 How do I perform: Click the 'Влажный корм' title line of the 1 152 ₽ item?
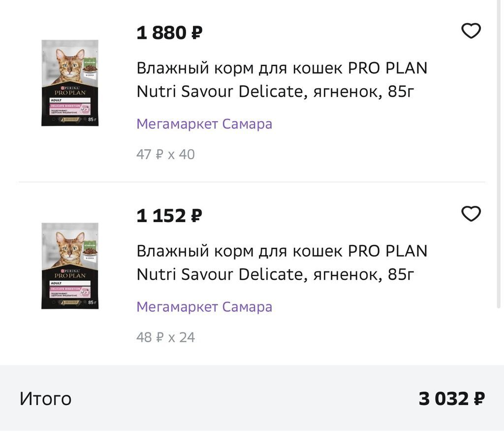282,251
